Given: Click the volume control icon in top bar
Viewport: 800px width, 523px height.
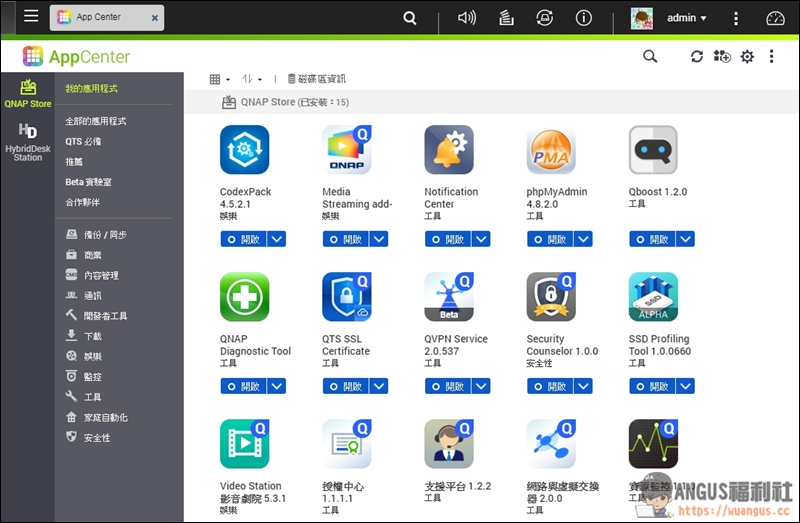Looking at the screenshot, I should click(x=467, y=18).
